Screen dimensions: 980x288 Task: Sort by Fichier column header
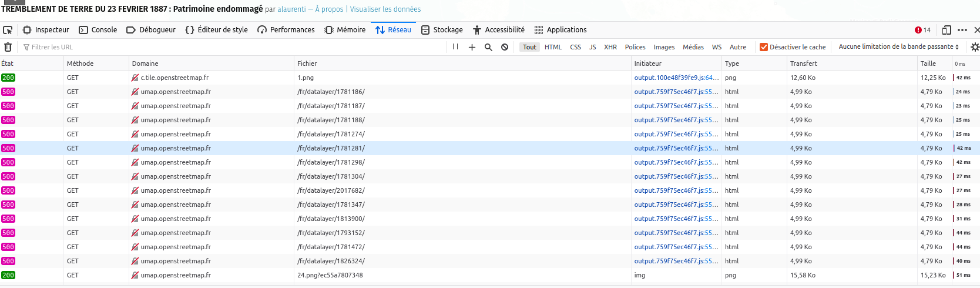pos(463,63)
